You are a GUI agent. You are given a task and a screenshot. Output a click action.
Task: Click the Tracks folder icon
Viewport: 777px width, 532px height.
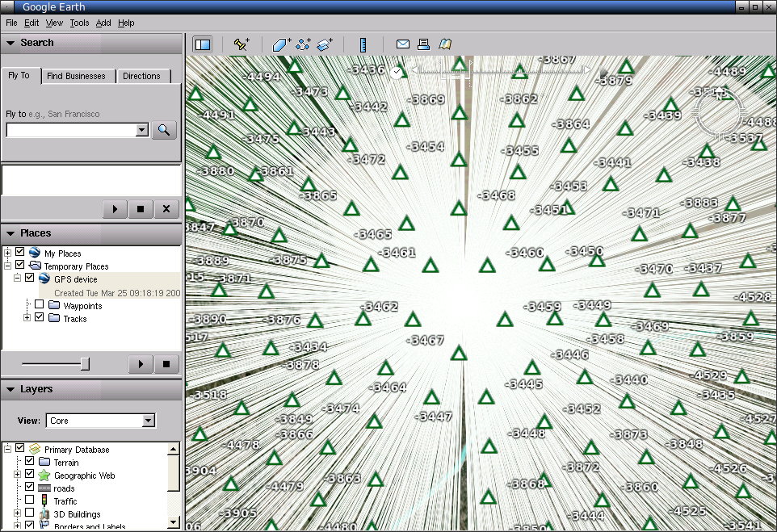coord(54,318)
